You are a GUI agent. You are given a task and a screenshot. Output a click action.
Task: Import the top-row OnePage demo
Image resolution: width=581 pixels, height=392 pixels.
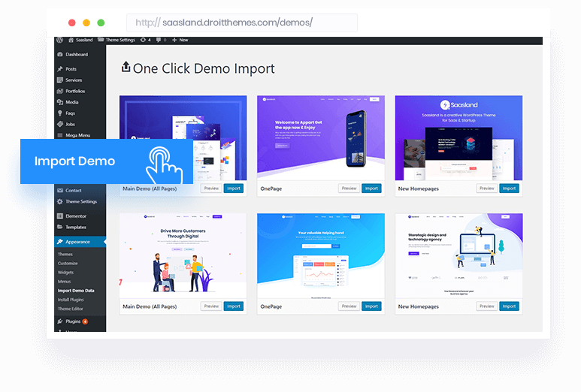tap(371, 188)
